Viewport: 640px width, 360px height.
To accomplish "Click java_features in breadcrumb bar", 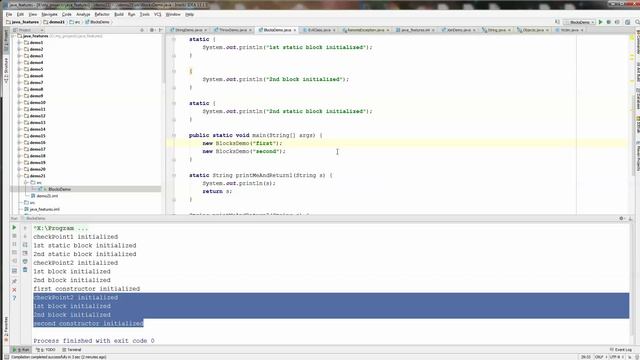I will [23, 22].
